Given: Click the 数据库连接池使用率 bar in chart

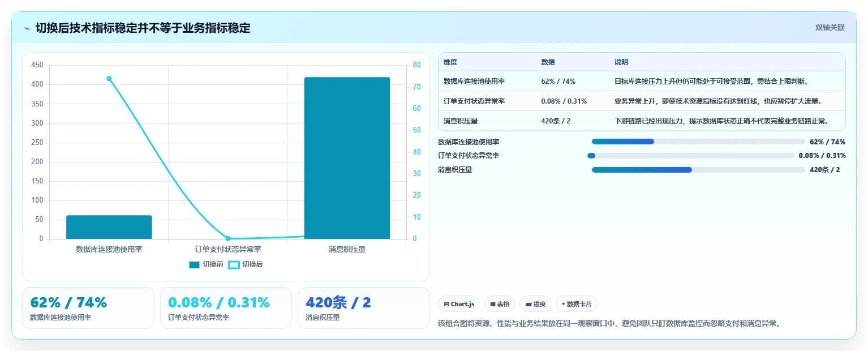Looking at the screenshot, I should pyautogui.click(x=109, y=227).
